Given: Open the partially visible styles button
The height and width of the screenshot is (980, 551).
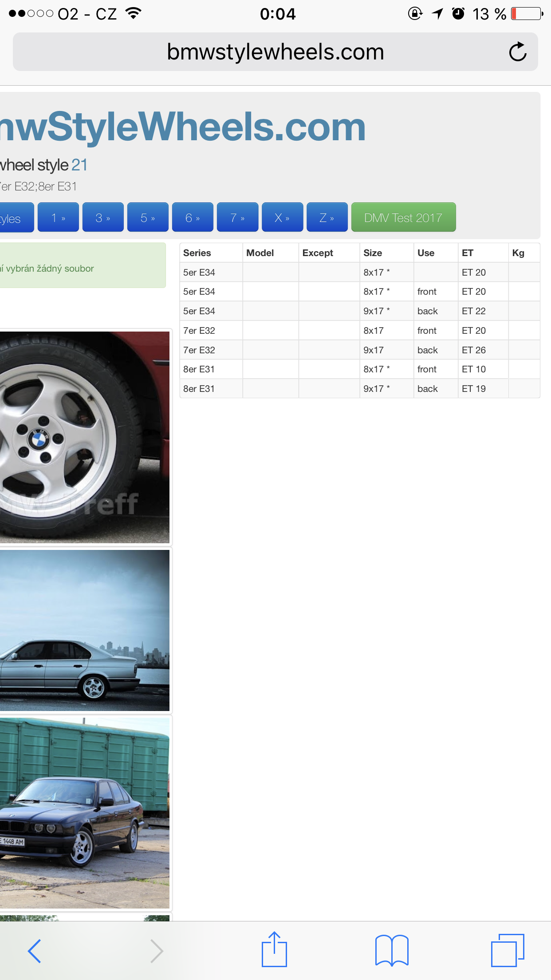Looking at the screenshot, I should [16, 217].
